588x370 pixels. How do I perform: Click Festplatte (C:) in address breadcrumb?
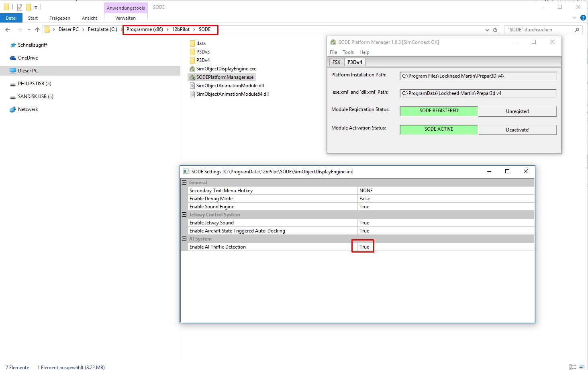102,29
